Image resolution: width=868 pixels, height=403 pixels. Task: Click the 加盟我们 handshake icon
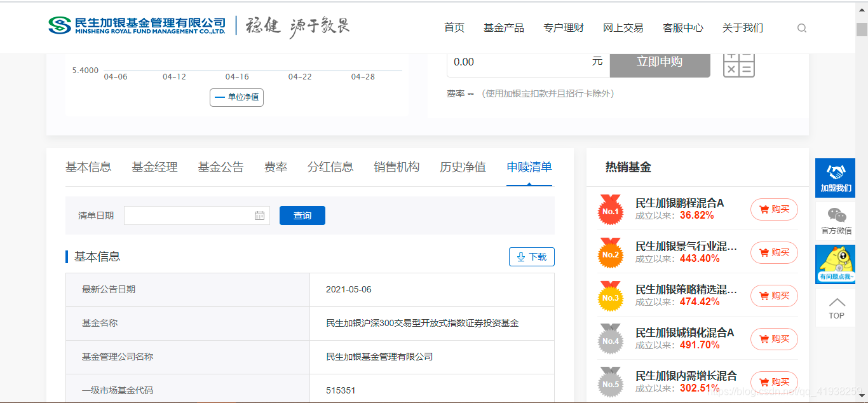coord(836,178)
